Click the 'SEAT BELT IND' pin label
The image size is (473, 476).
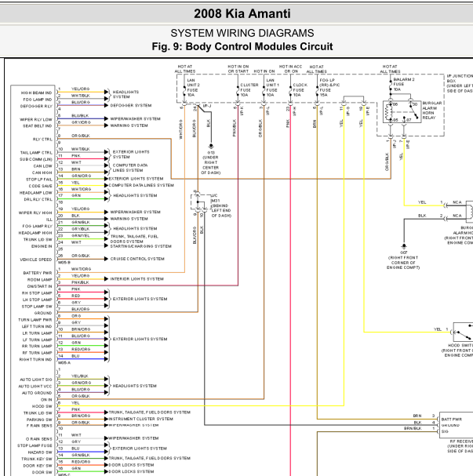coord(38,125)
